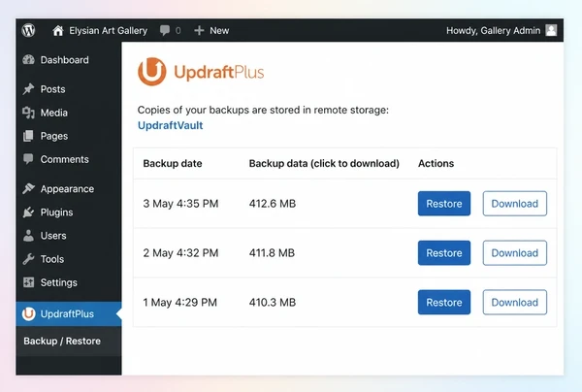Select Pages in the sidebar
The width and height of the screenshot is (582, 392).
(54, 136)
